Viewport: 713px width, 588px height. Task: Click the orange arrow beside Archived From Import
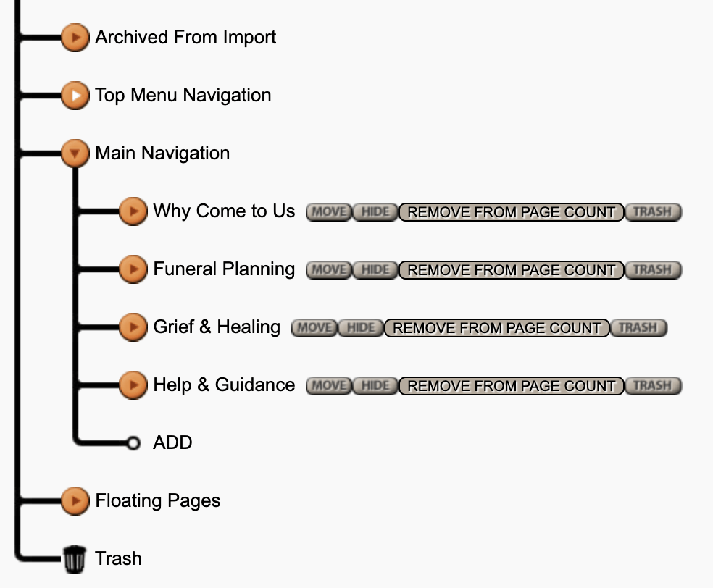(x=75, y=38)
